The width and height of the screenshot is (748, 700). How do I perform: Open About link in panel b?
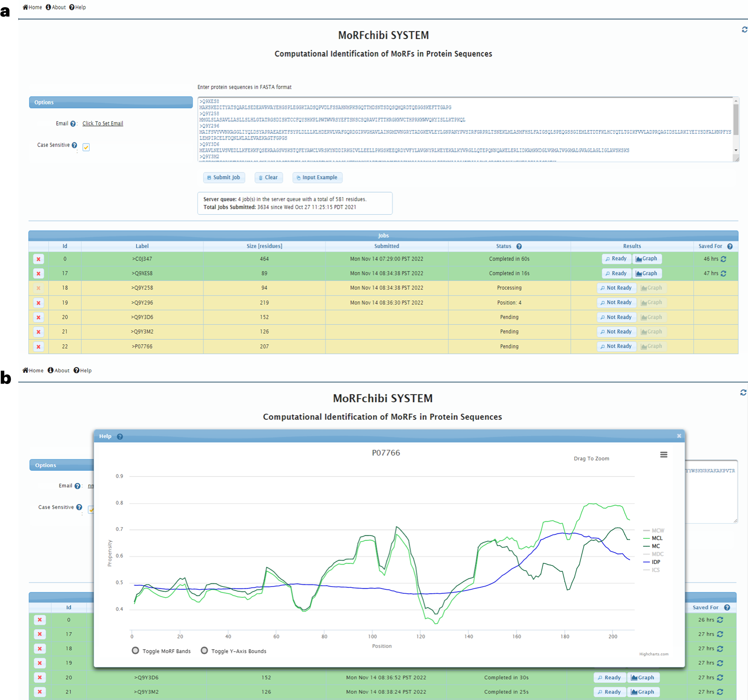pyautogui.click(x=59, y=370)
